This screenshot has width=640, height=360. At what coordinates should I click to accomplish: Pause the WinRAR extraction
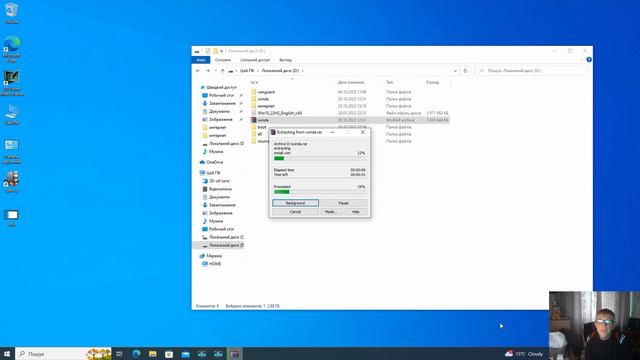(x=344, y=203)
